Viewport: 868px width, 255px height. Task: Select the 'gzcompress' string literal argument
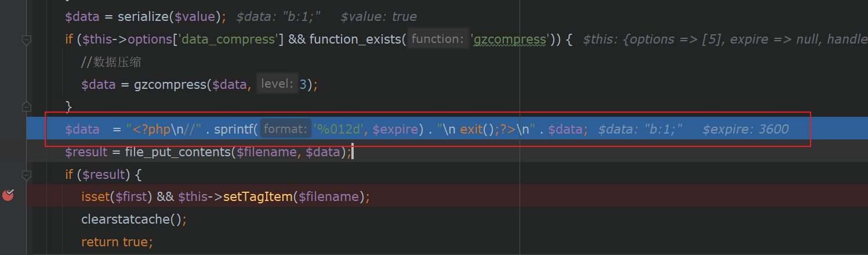pos(511,39)
